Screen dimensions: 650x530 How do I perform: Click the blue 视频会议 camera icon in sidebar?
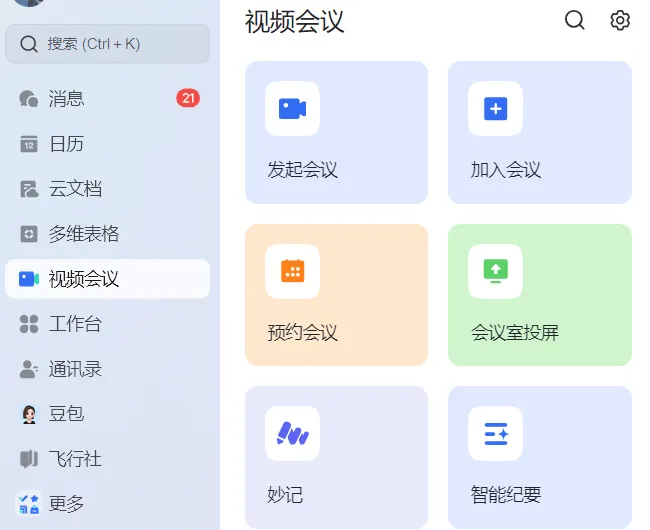coord(29,279)
